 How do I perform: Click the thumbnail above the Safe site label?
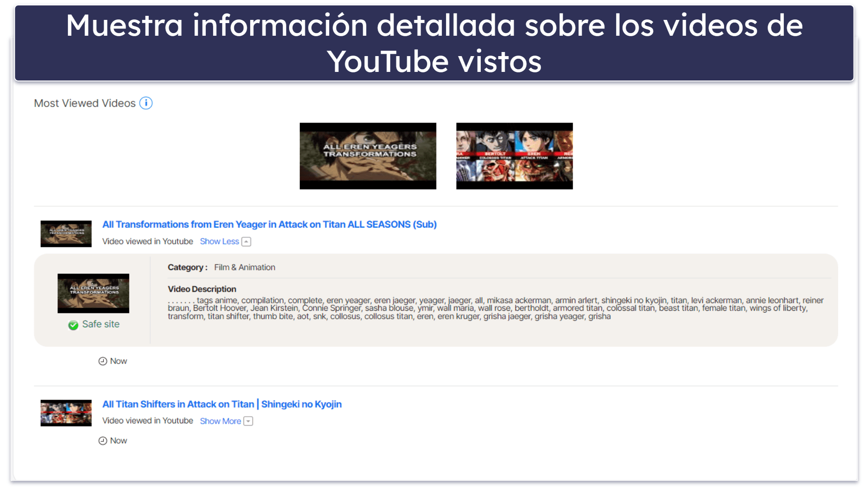(x=93, y=293)
